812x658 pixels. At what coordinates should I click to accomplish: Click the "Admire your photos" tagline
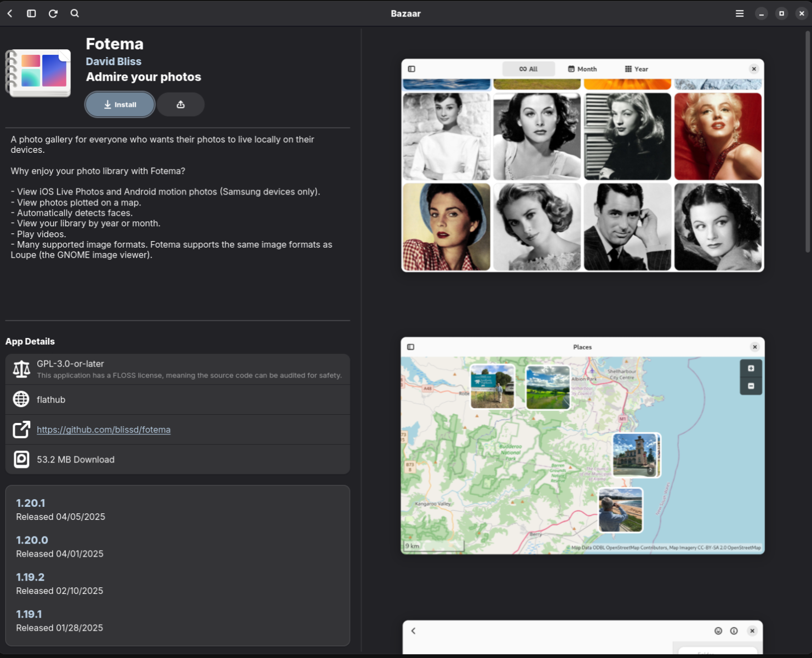[x=144, y=77]
